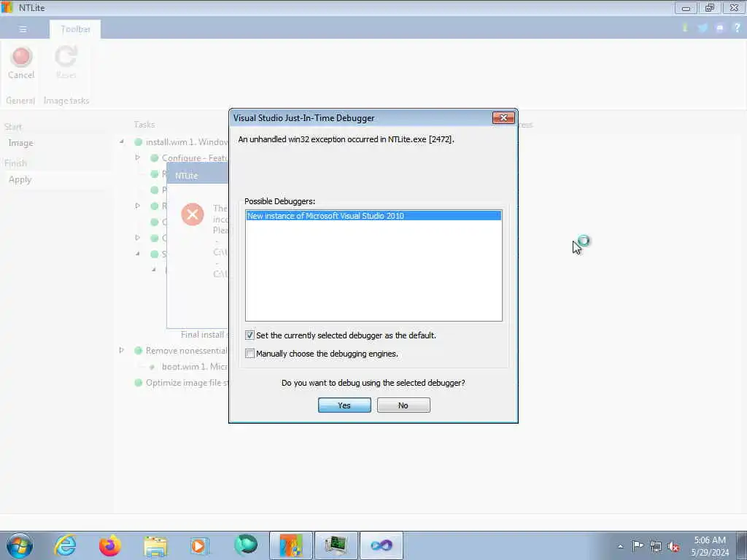Expand the Configure - Features task
The height and width of the screenshot is (560, 747).
(137, 157)
